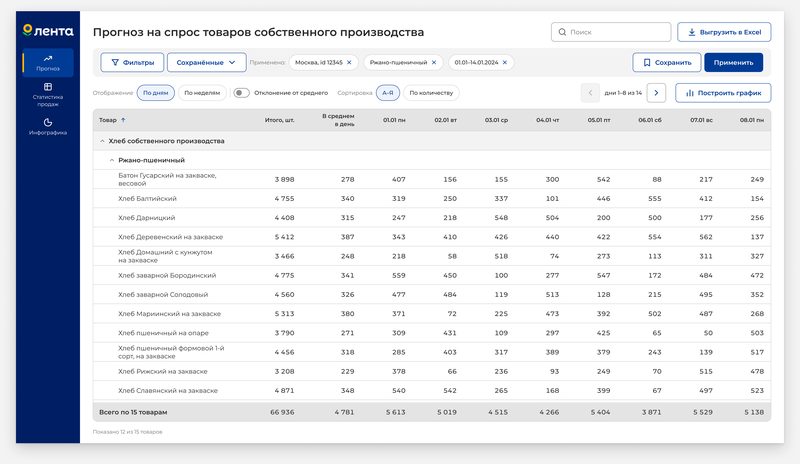
Task: Click the 05.01 пт column header
Action: click(599, 120)
